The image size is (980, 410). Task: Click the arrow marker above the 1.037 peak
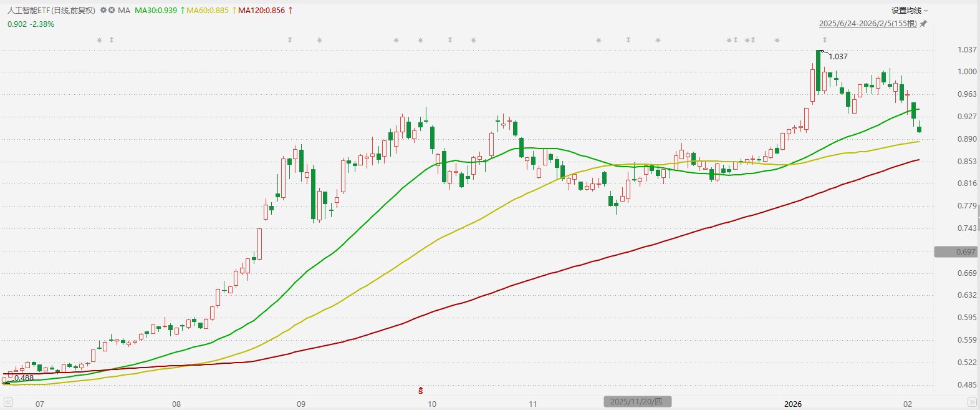825,40
